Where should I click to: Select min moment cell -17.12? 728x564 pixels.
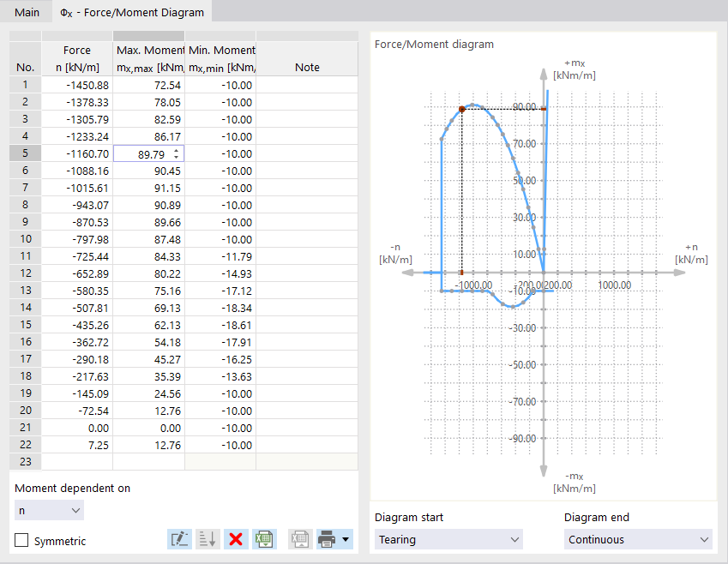click(x=220, y=291)
